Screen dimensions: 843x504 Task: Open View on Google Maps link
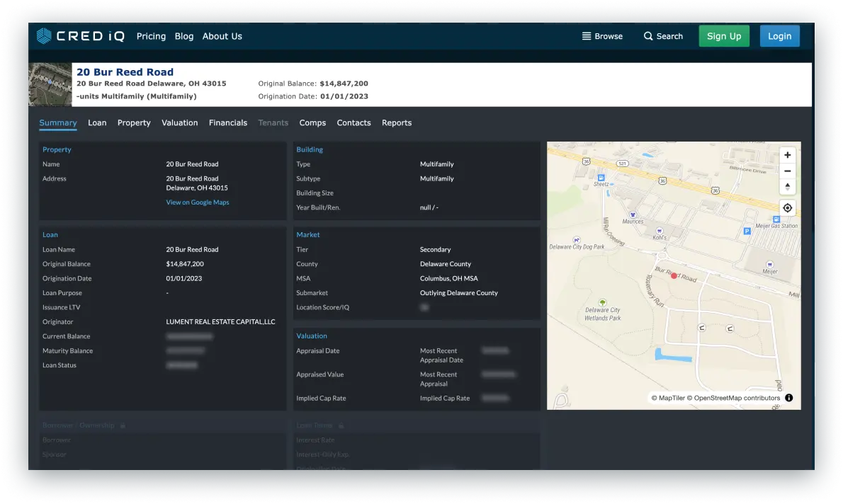click(198, 202)
